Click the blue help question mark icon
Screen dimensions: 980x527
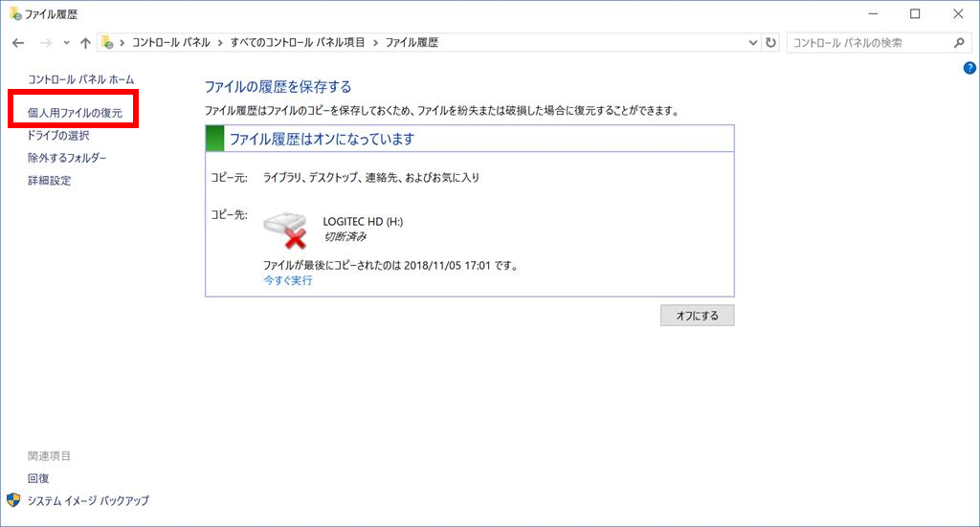click(969, 68)
